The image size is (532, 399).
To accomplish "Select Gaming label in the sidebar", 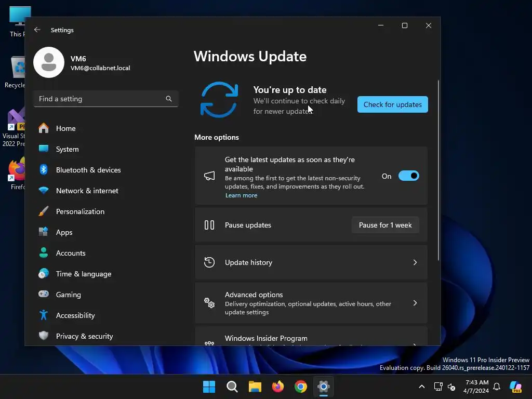I will [68, 295].
